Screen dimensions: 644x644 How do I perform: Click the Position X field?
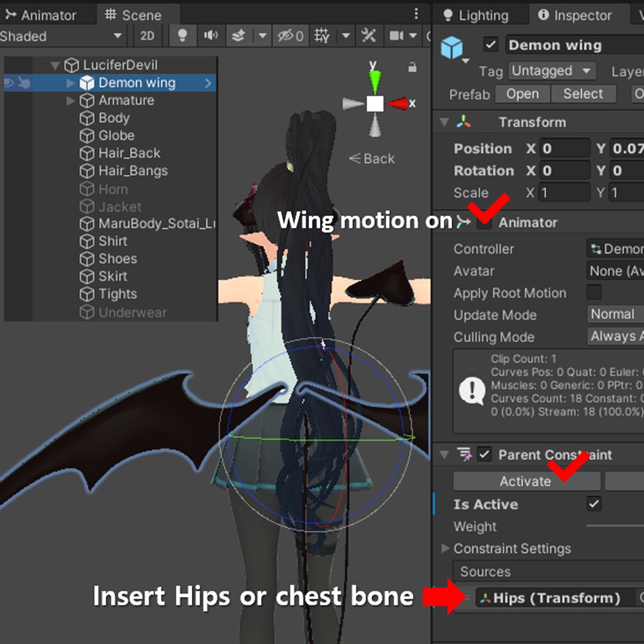(565, 149)
